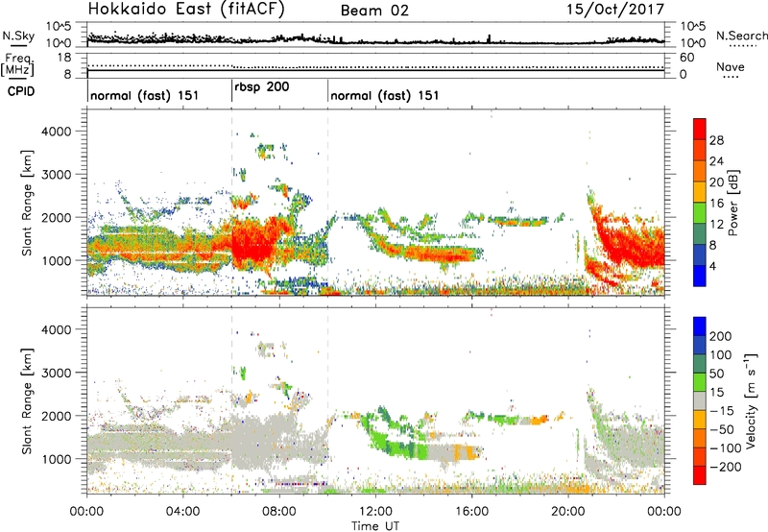
Task: Click the solid line legend sample under N.Sky
Action: [x=18, y=45]
